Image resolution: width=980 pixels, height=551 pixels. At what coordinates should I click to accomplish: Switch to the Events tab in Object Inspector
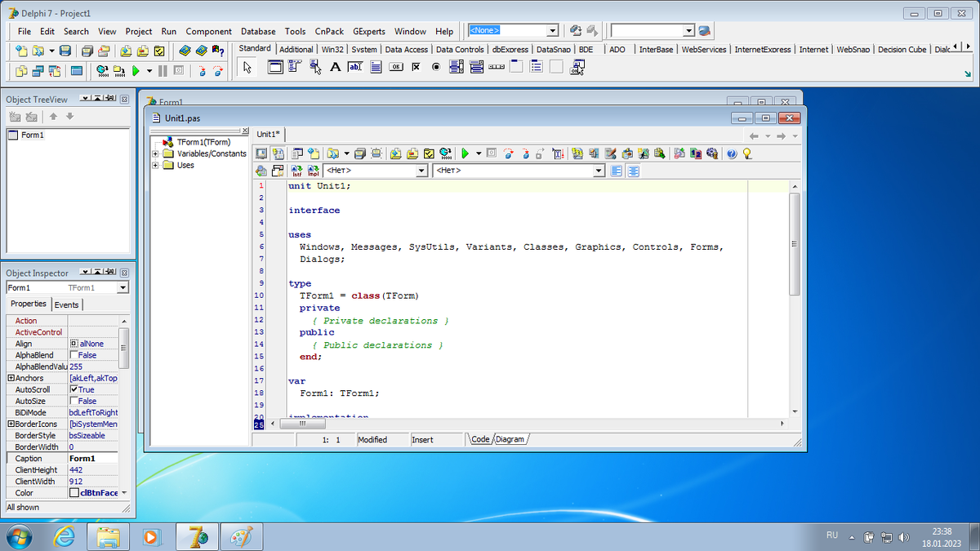click(x=67, y=304)
